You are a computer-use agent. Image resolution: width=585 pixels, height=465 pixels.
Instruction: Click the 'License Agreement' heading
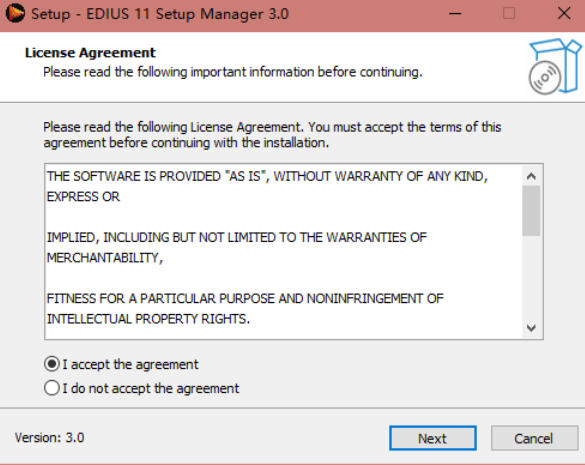click(x=90, y=53)
